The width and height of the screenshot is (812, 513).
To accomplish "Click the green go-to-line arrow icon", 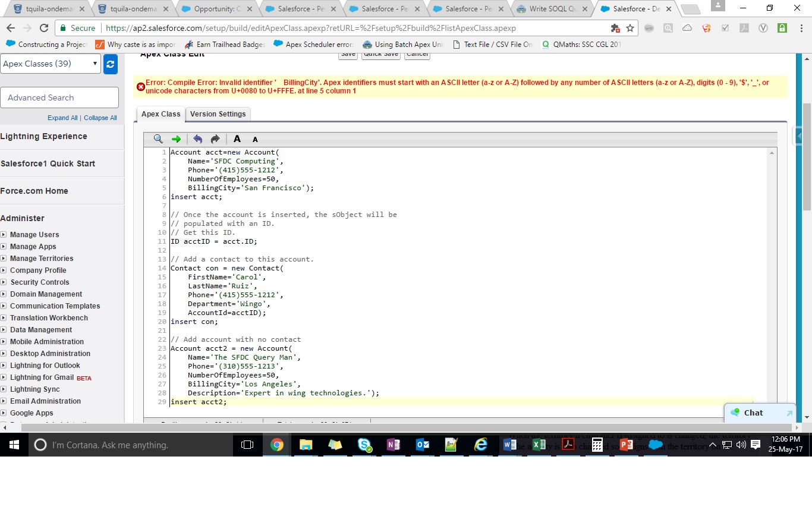I will (x=176, y=139).
